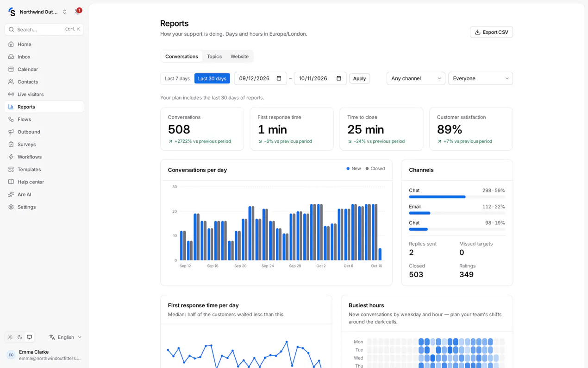588x368 pixels.
Task: Click the download icon on Export CSV
Action: coord(478,32)
